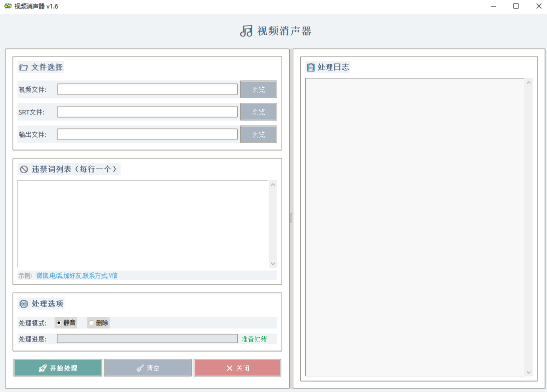Click the down arrow of banned words scrollbar
Screen dimensions: 547x392
[273, 263]
